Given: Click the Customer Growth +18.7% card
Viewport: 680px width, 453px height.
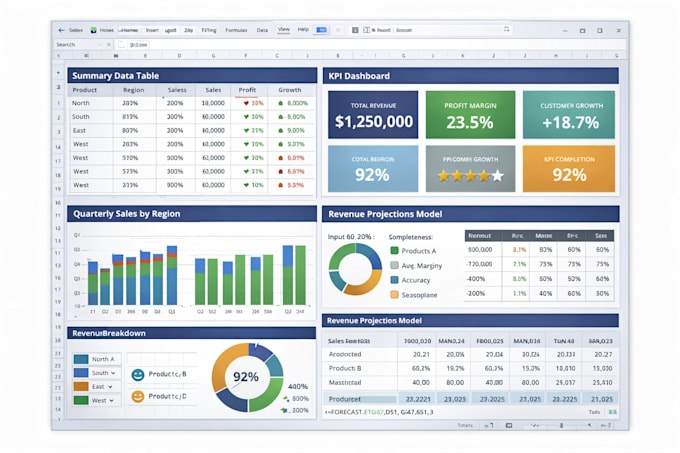Looking at the screenshot, I should (x=569, y=114).
